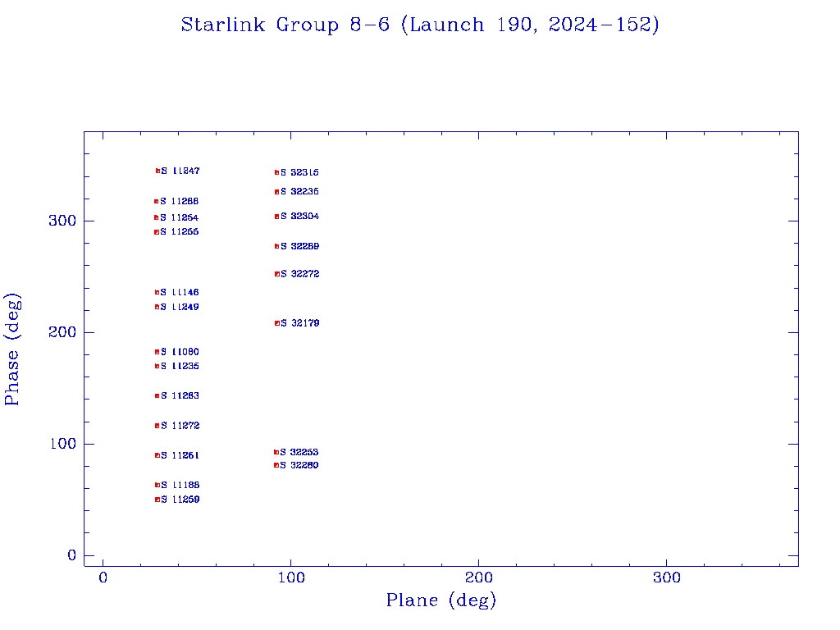Select the 'S 11146' satellite label

coord(180,293)
